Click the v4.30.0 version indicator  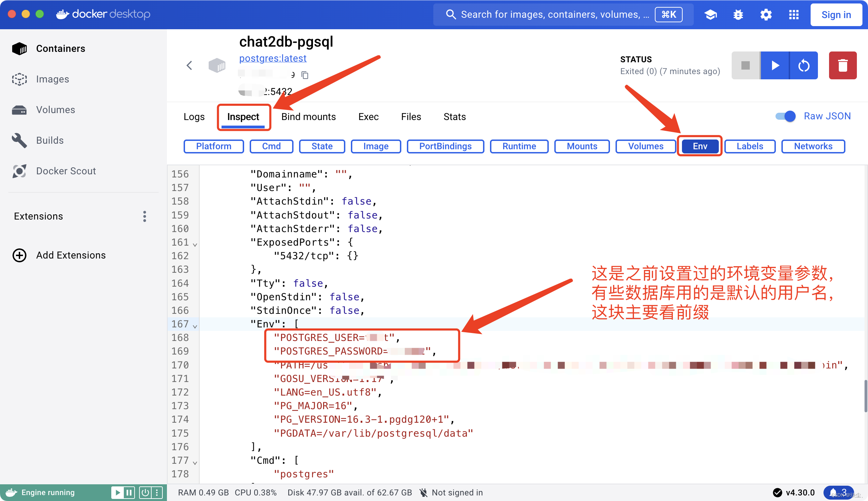pos(794,493)
